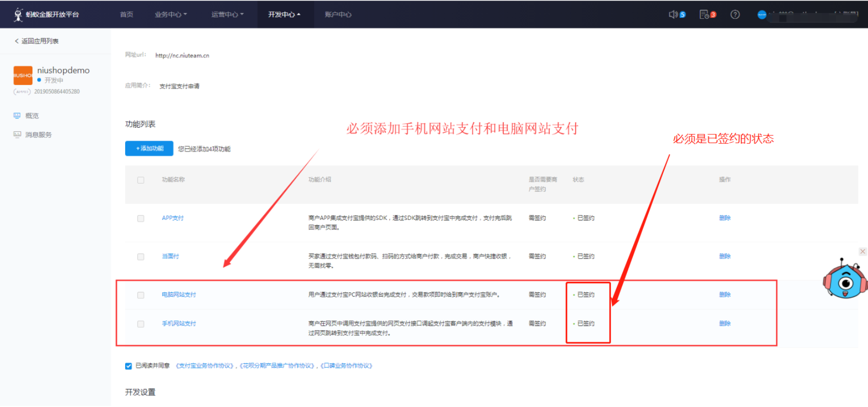This screenshot has width=868, height=407.
Task: Click the app ID 2019050864405280
Action: click(x=57, y=91)
